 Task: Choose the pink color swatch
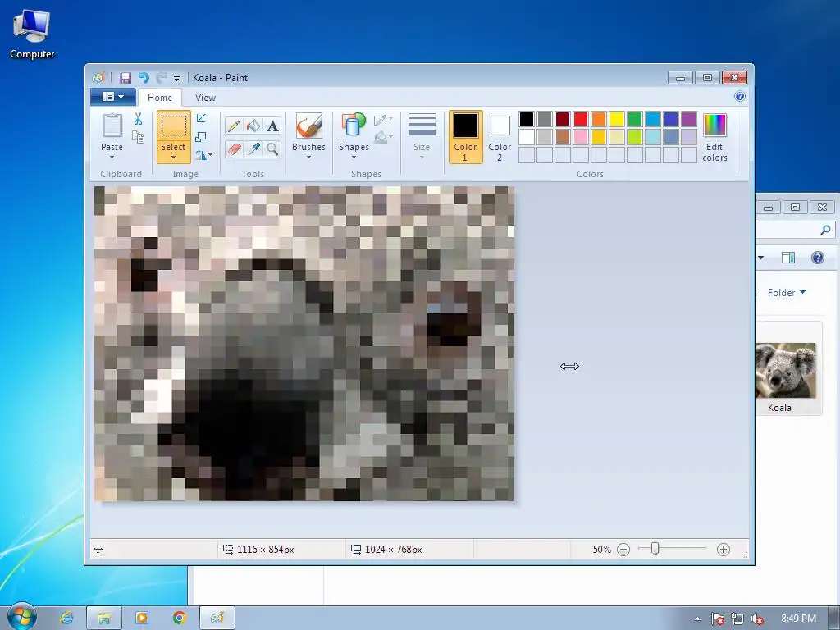[x=581, y=137]
